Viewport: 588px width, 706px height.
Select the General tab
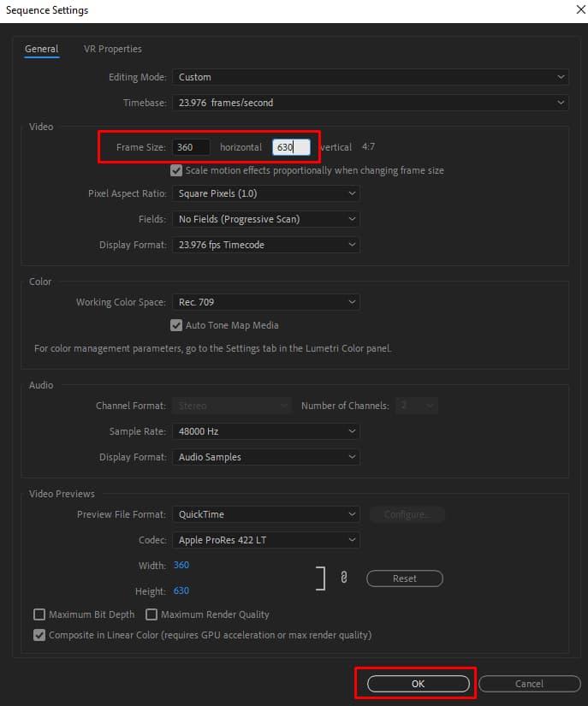pos(41,49)
